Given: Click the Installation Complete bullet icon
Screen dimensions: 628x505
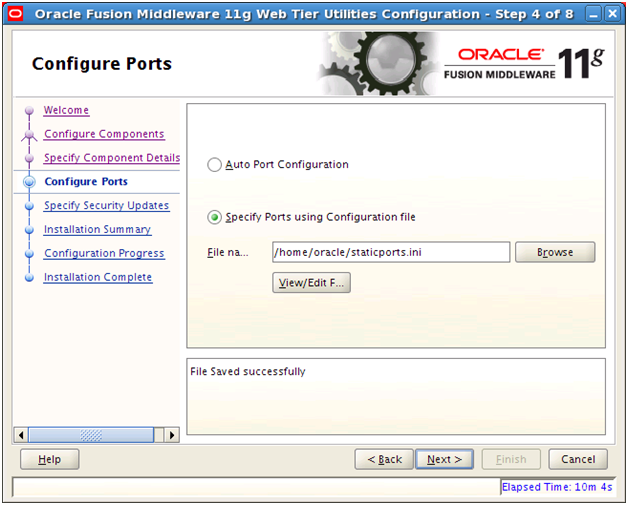Looking at the screenshot, I should pyautogui.click(x=29, y=278).
